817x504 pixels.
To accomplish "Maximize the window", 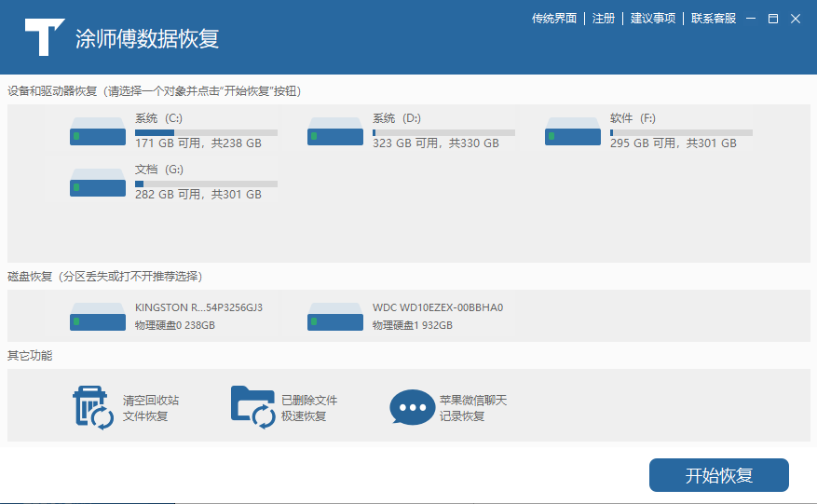I will pos(773,19).
